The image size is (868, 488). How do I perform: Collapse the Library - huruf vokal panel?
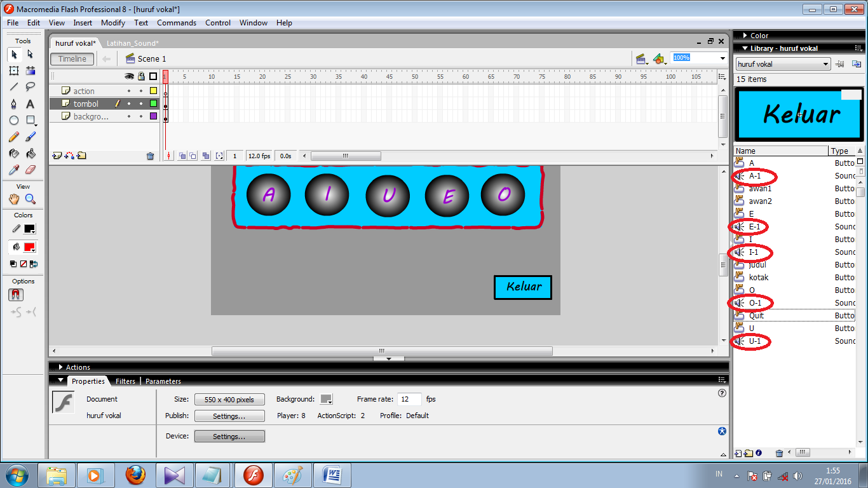(x=744, y=48)
